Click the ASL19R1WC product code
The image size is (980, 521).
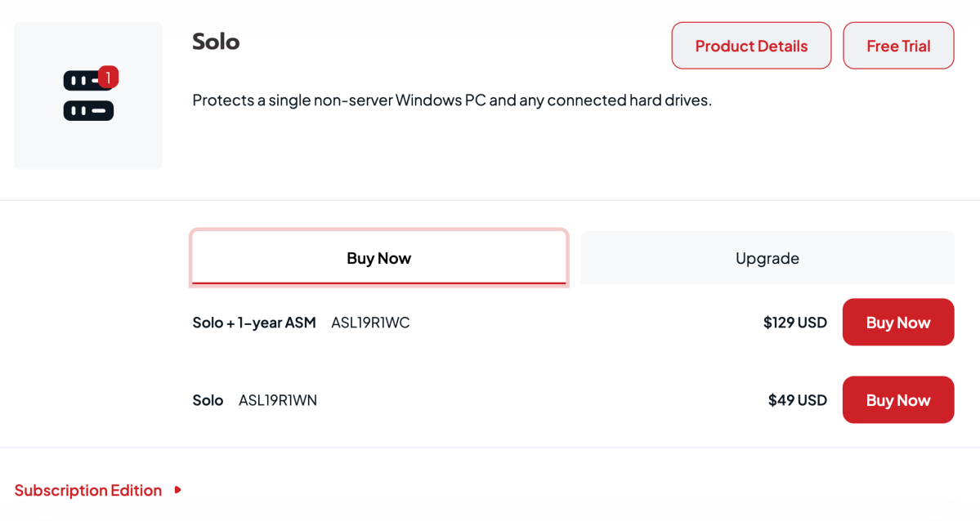point(370,323)
